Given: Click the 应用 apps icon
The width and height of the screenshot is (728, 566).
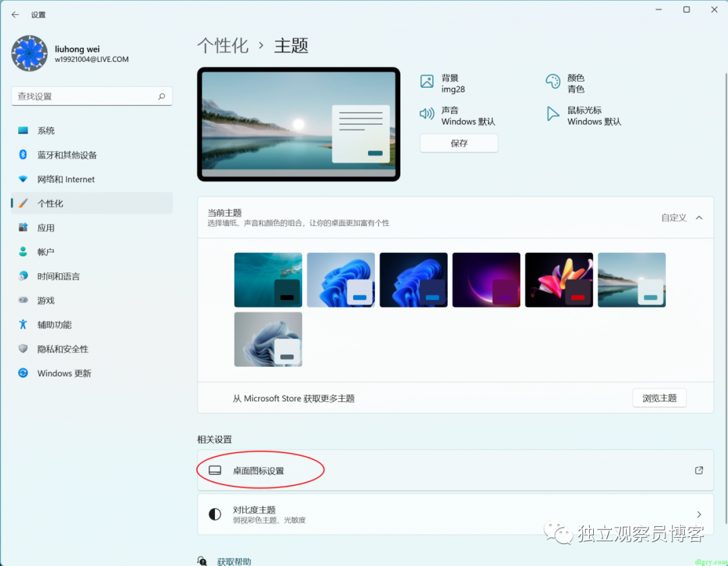Looking at the screenshot, I should tap(23, 227).
